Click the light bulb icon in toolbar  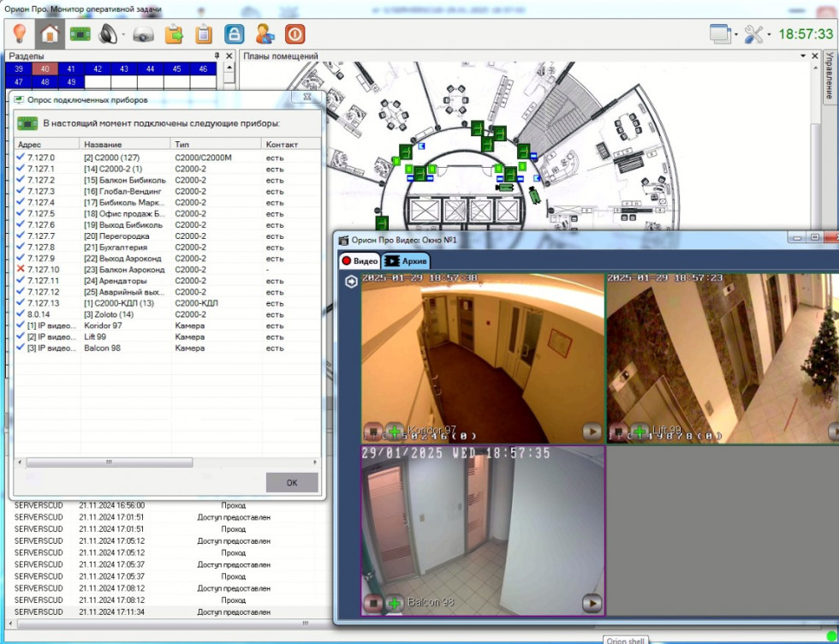point(19,34)
